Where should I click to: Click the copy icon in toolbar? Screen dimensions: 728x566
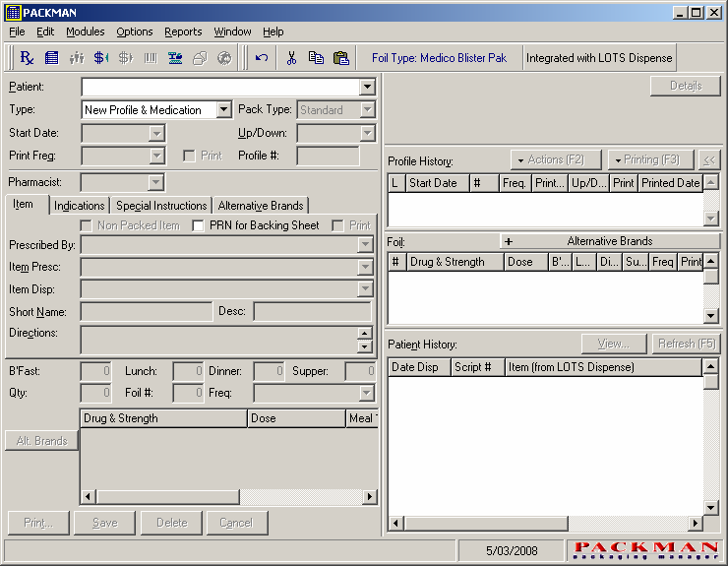point(316,58)
